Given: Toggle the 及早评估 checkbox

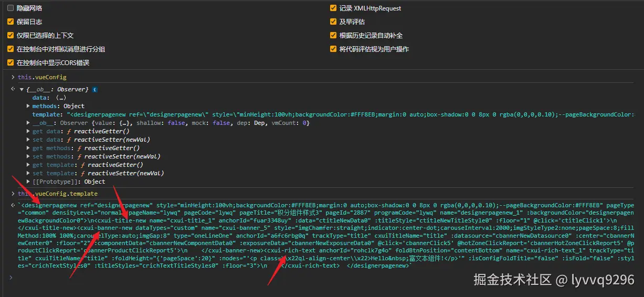Looking at the screenshot, I should point(333,22).
